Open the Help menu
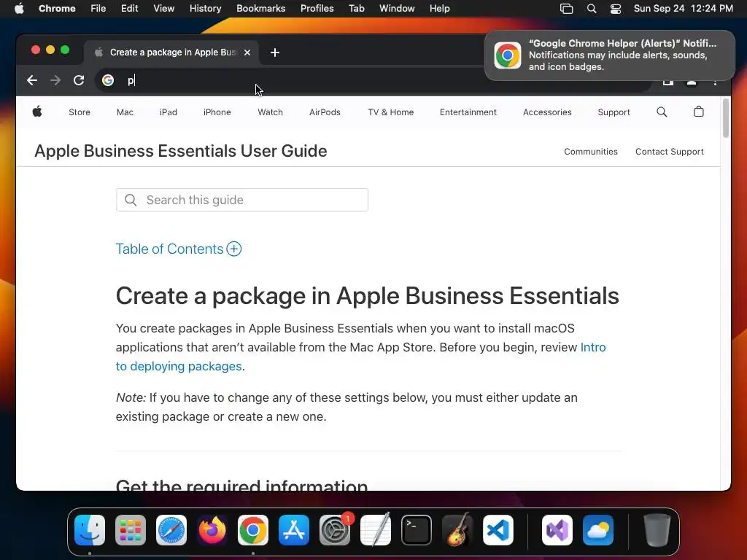The image size is (747, 560). pos(439,8)
